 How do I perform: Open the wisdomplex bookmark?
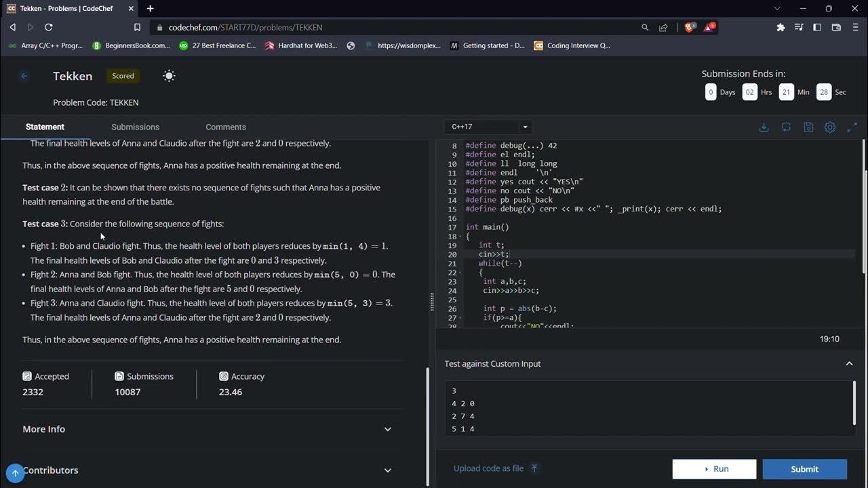[403, 45]
